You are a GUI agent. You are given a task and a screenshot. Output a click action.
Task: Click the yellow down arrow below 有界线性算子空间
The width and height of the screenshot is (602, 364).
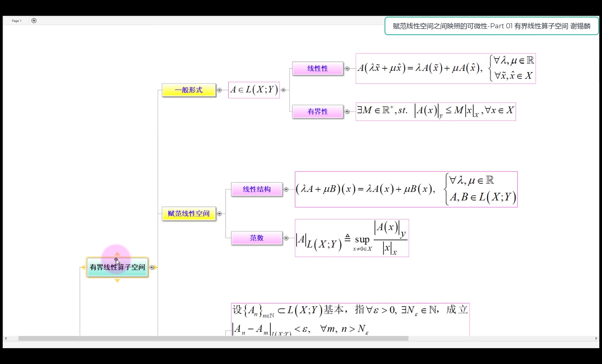117,280
